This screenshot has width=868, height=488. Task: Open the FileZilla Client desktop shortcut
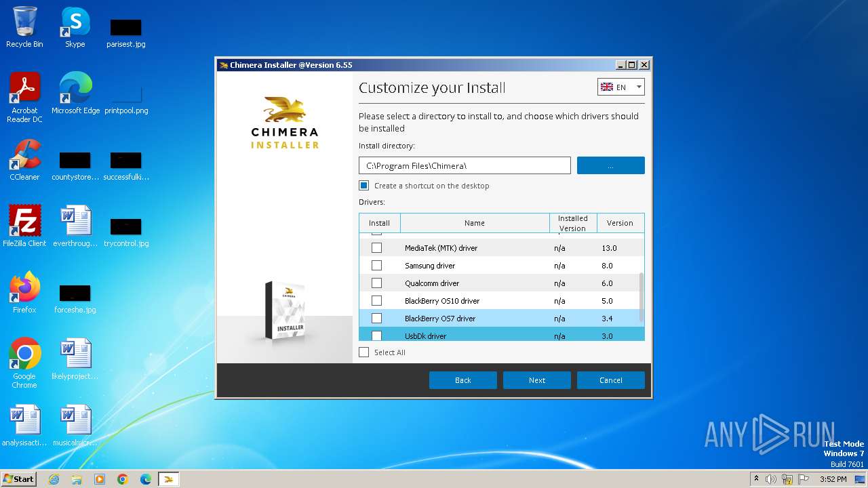(24, 226)
